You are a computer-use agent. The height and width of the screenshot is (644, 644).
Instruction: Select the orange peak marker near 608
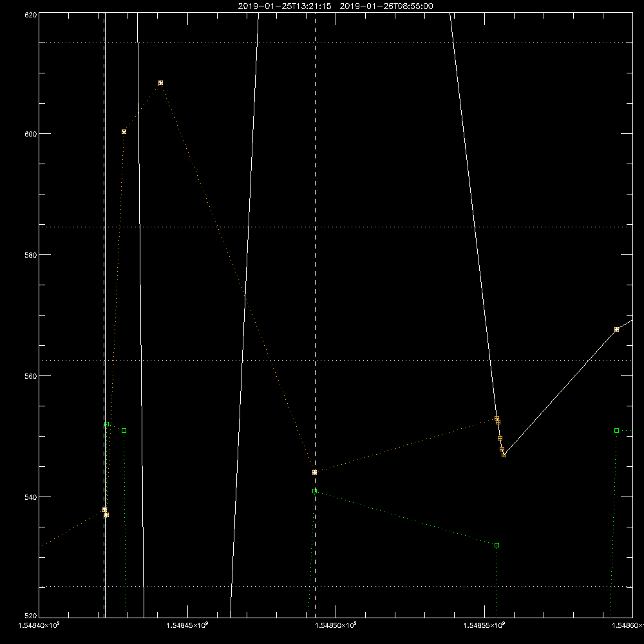160,83
